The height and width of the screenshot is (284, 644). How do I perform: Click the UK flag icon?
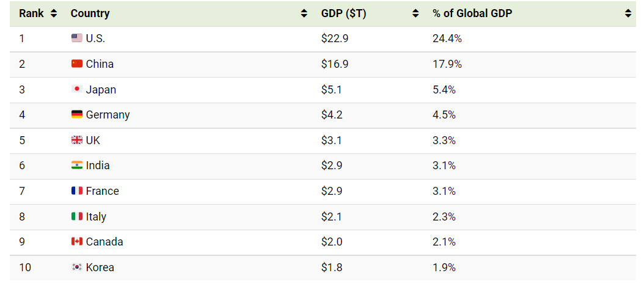[76, 140]
